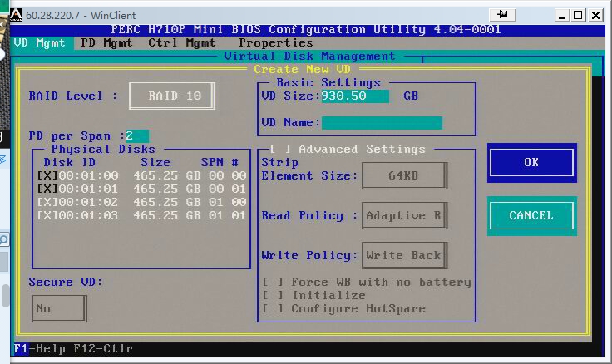Switch to the VD Mgmt tab
Viewport: 612px width, 364px height.
click(39, 42)
